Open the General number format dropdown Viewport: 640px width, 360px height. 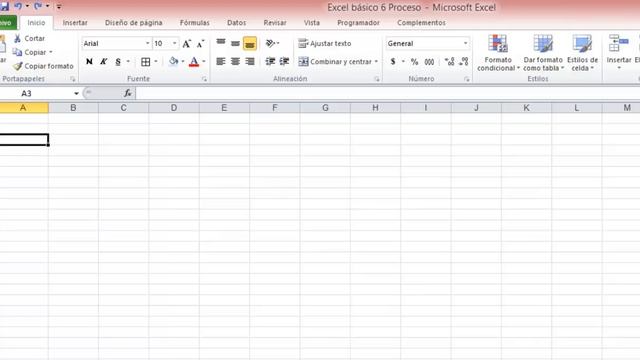pyautogui.click(x=465, y=43)
